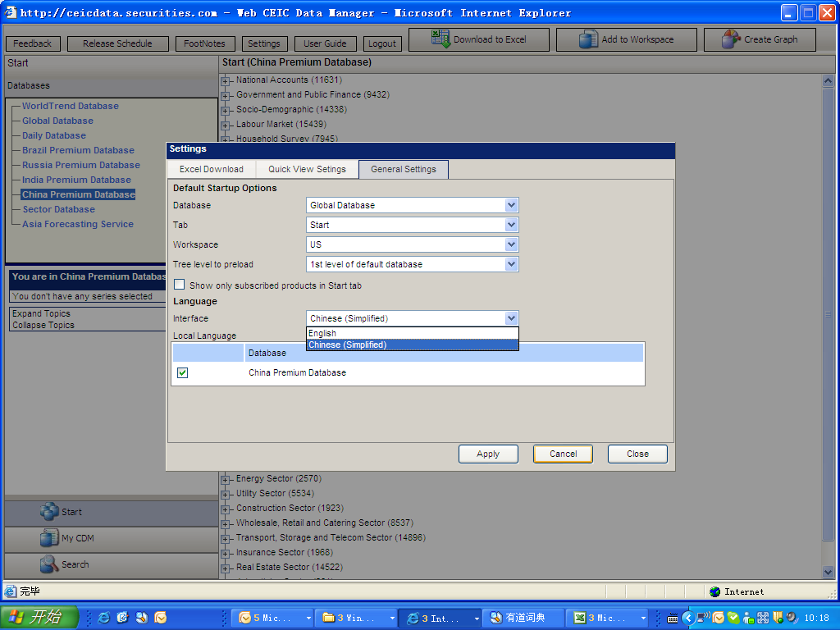Open the Workspace dropdown showing US
The height and width of the screenshot is (630, 840).
click(x=511, y=244)
